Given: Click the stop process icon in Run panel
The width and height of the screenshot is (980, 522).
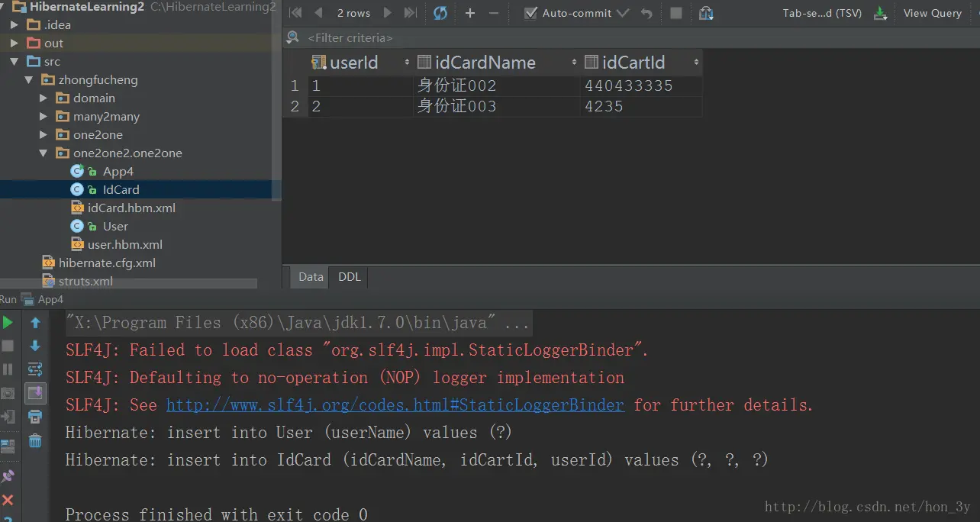Looking at the screenshot, I should pyautogui.click(x=8, y=346).
